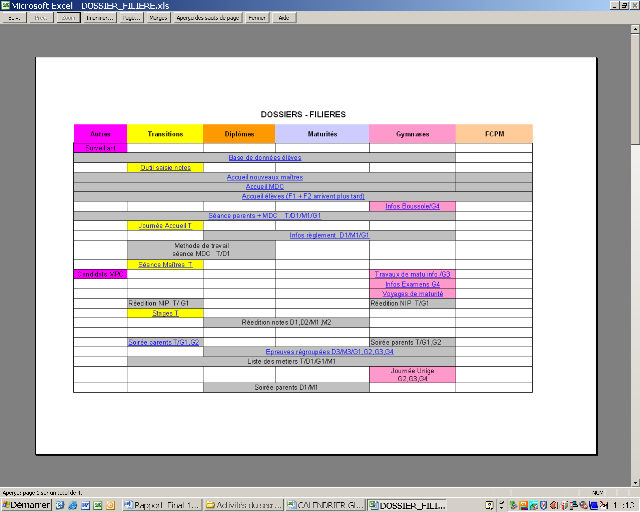Click the Réédition NIP T/G1 cell in Gymnases
Image resolution: width=640 pixels, height=512 pixels.
point(413,303)
